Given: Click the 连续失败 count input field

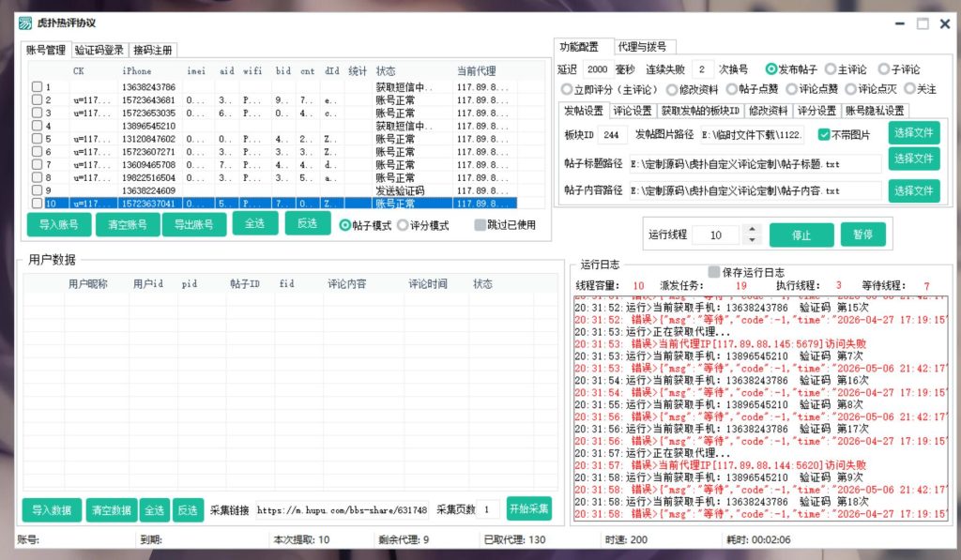Looking at the screenshot, I should pyautogui.click(x=702, y=69).
